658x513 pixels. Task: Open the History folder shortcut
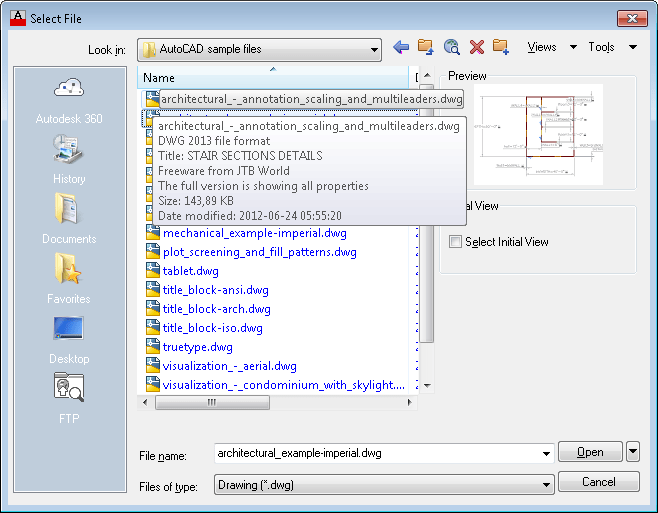pos(69,160)
